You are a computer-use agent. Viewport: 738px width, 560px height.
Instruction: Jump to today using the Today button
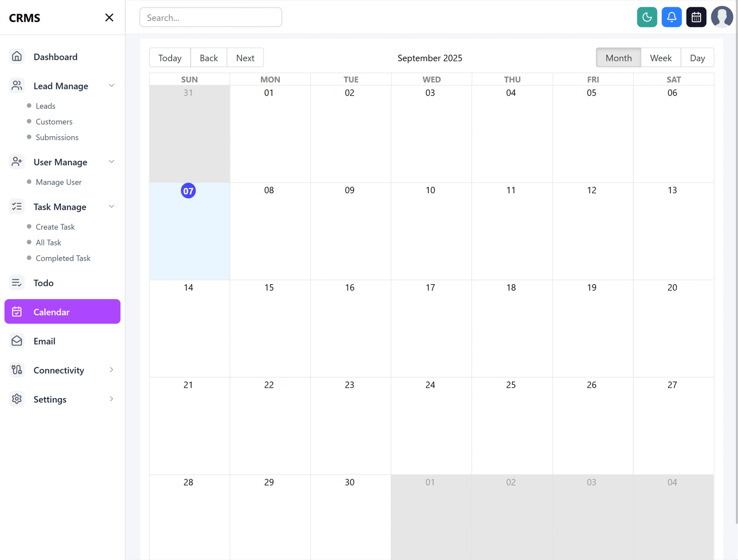169,57
